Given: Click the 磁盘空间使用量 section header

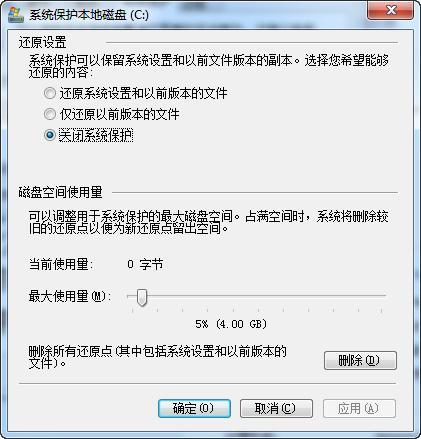Looking at the screenshot, I should (60, 192).
